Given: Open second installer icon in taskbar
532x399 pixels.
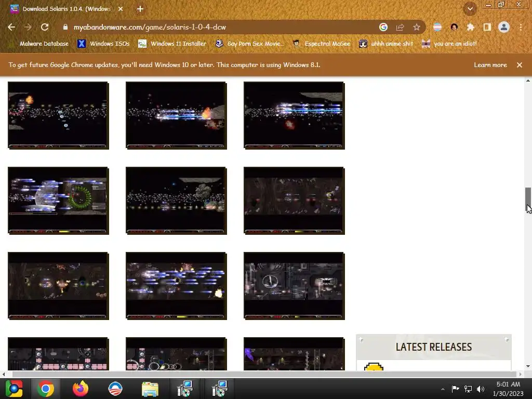Looking at the screenshot, I should [x=220, y=389].
